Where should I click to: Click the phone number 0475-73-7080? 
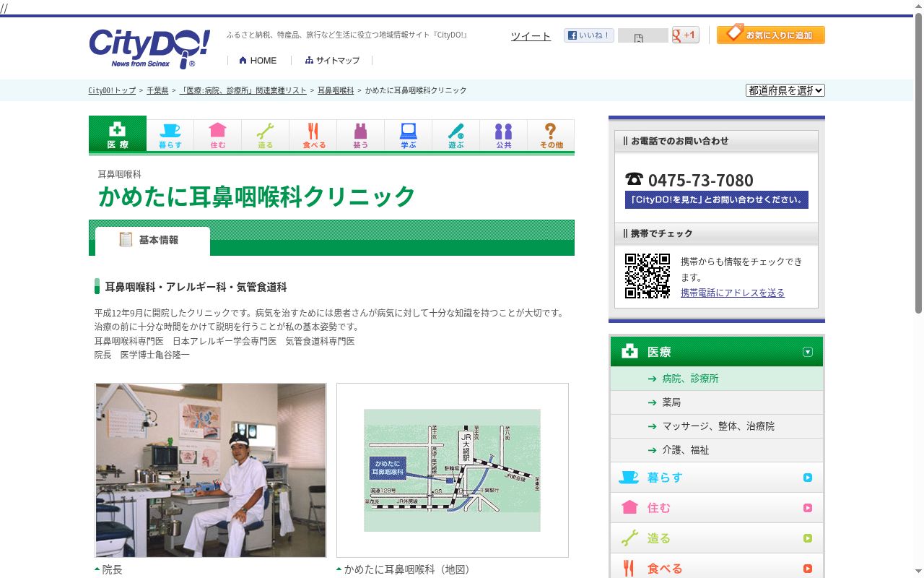coord(700,180)
